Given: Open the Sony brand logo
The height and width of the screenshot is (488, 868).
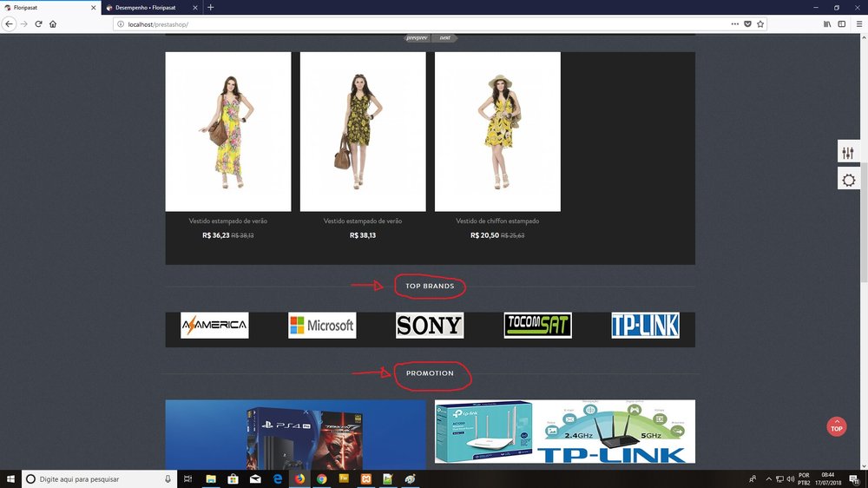Looking at the screenshot, I should (430, 325).
